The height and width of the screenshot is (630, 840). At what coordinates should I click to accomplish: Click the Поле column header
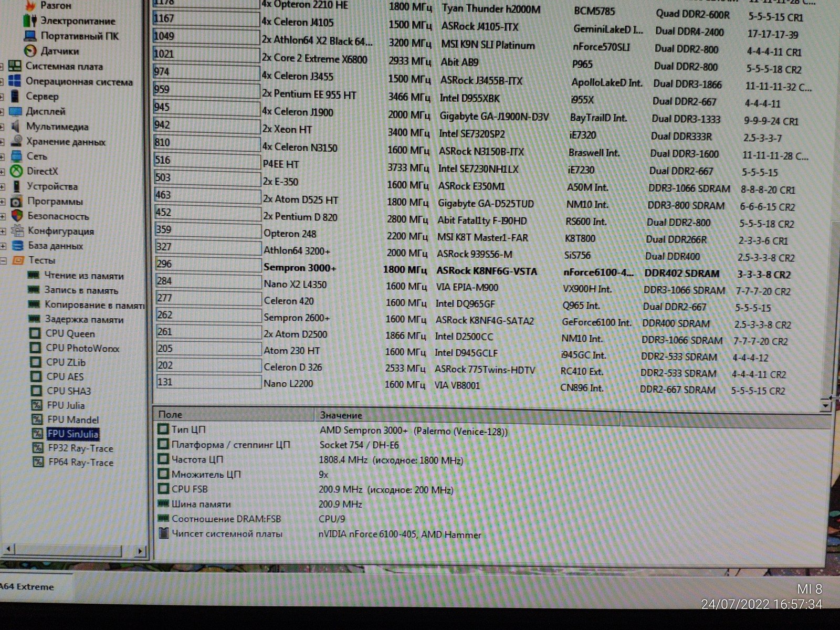[234, 415]
